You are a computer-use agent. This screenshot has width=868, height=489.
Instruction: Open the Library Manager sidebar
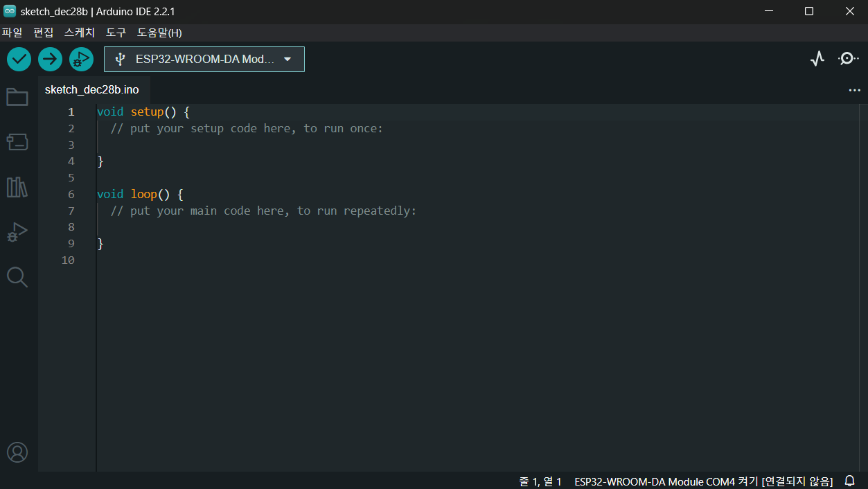[17, 187]
